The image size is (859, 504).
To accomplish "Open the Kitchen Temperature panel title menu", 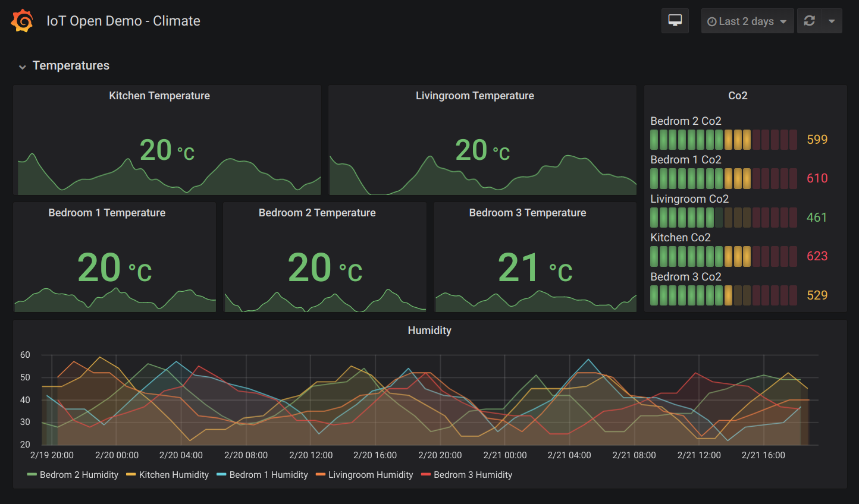I will 159,96.
